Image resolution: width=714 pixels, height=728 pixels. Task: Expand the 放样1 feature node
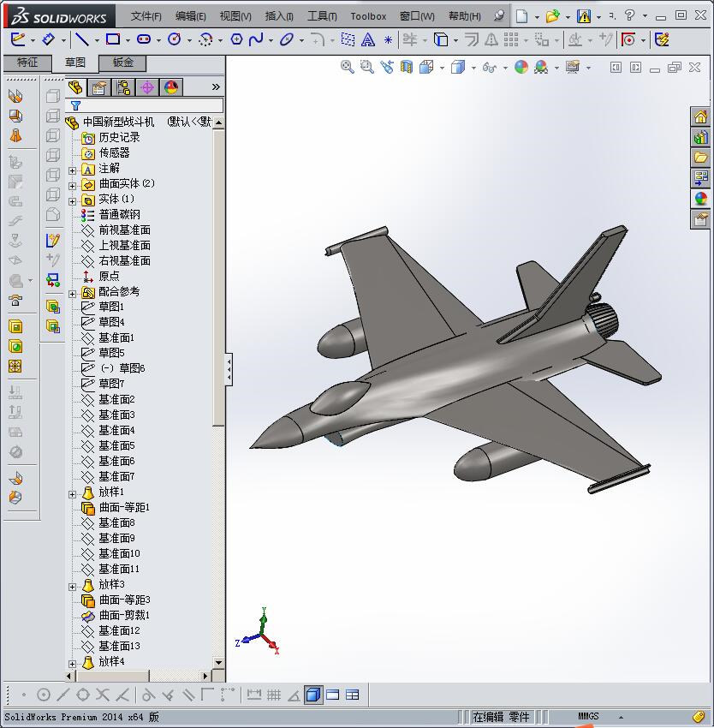coord(73,494)
